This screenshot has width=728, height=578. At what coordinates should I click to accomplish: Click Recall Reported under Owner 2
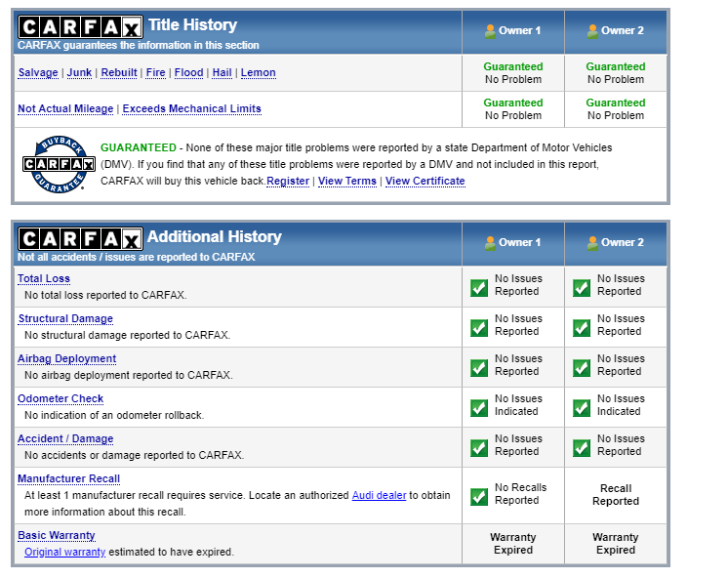(x=615, y=495)
